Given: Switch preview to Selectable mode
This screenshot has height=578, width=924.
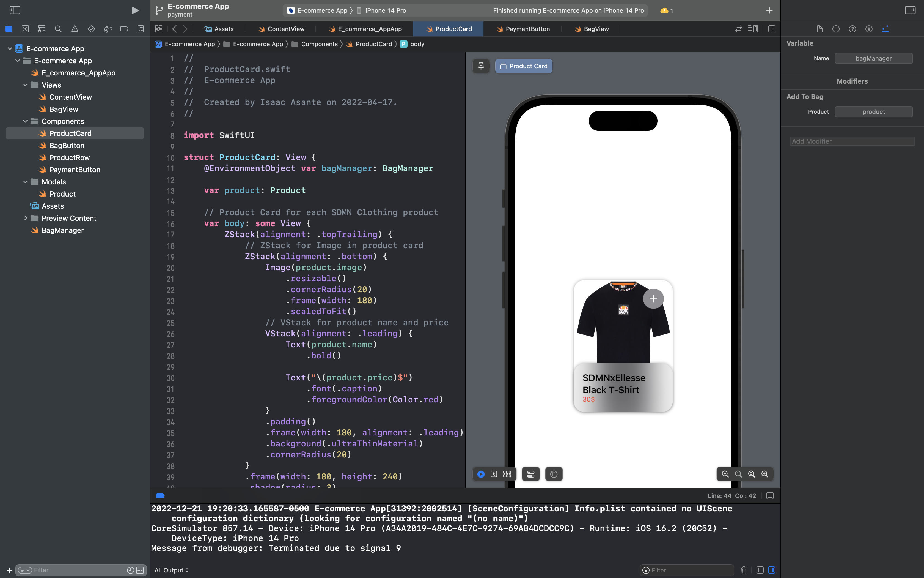Looking at the screenshot, I should pyautogui.click(x=494, y=474).
